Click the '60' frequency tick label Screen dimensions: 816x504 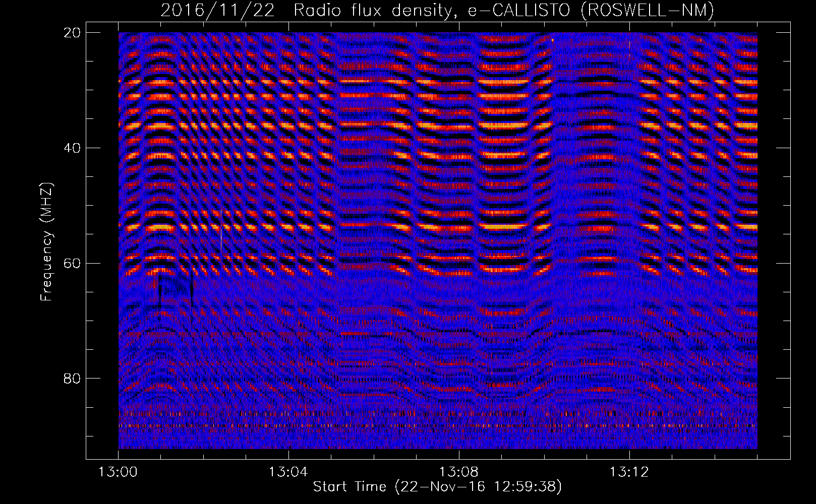click(72, 263)
